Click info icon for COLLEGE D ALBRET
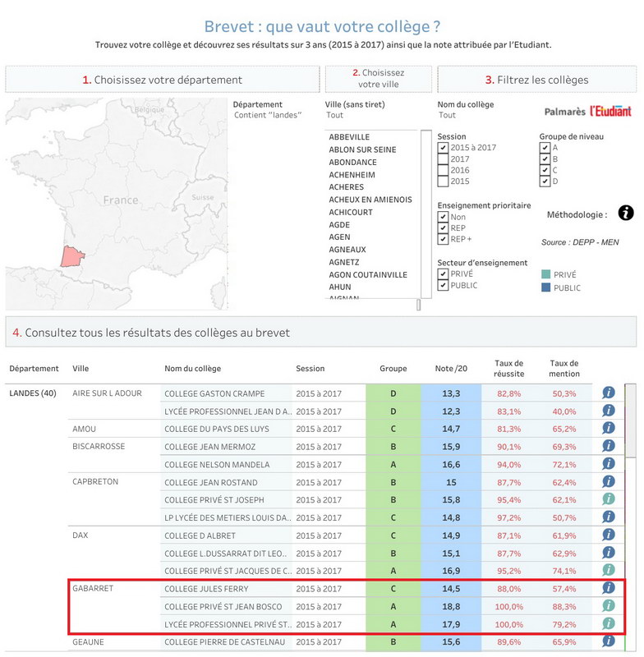Image resolution: width=644 pixels, height=657 pixels. (x=609, y=535)
